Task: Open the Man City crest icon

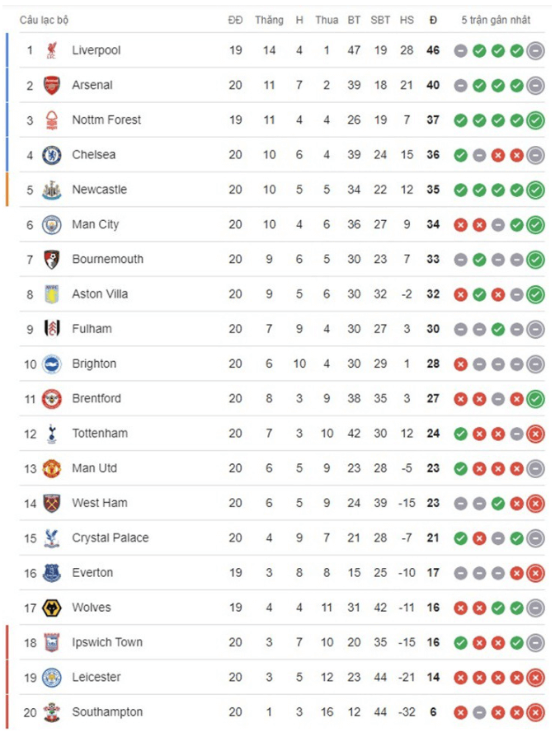Action: coord(52,224)
